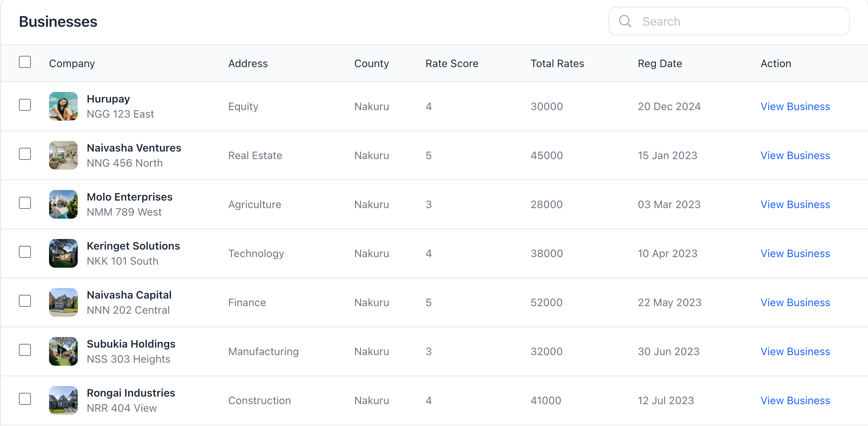Select the Hurupay company name
Image resolution: width=868 pixels, height=426 pixels.
(x=108, y=99)
